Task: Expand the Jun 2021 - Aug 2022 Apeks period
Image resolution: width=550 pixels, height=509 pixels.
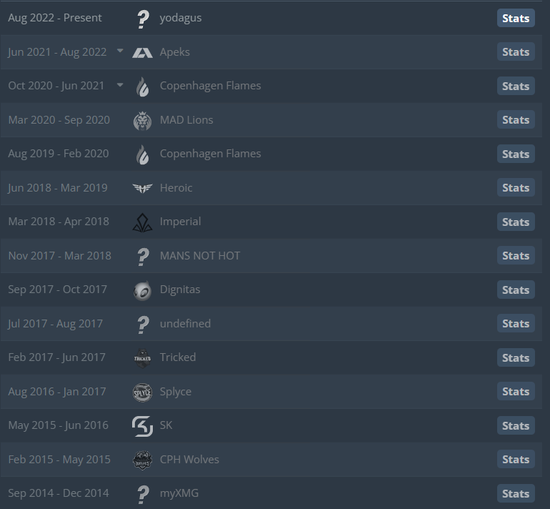Action: coord(120,51)
